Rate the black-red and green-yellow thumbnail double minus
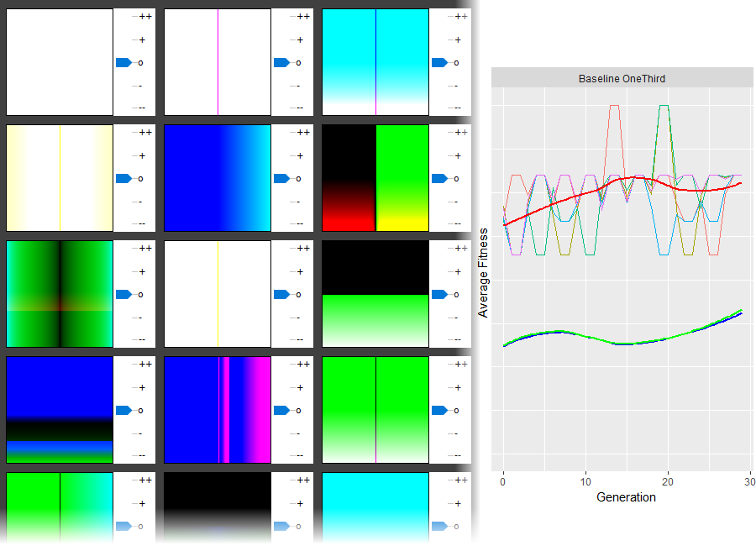 tap(458, 223)
